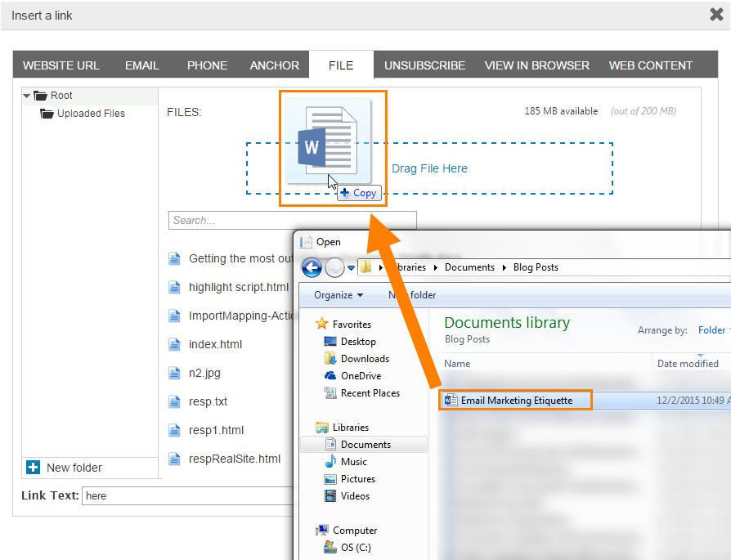Collapse the Root folder tree

27,96
